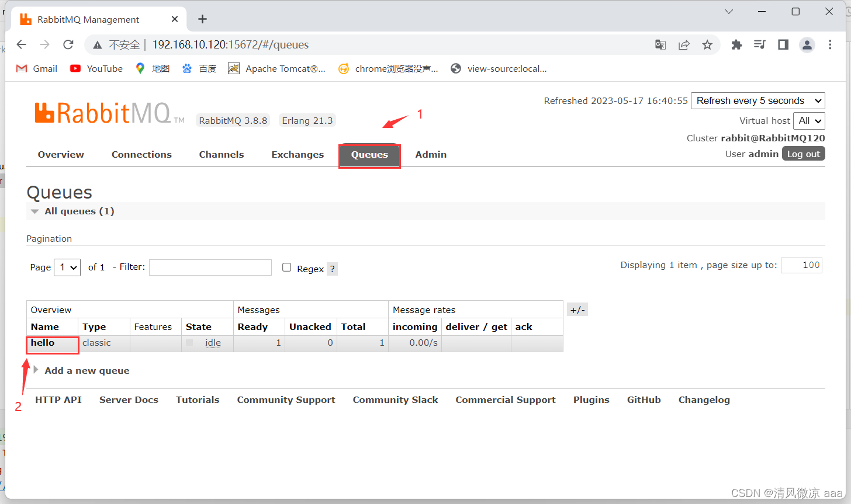The image size is (851, 504).
Task: Open the Changelog link
Action: (704, 400)
